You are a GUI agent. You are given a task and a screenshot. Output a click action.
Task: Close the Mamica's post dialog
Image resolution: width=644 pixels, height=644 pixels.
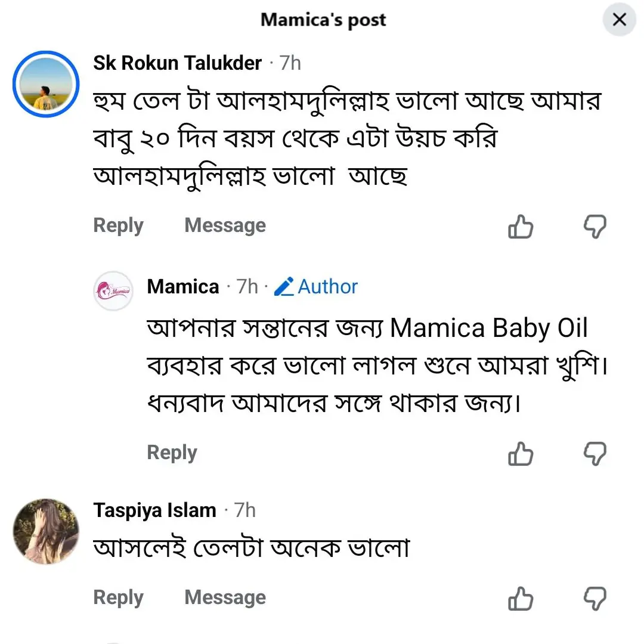[620, 20]
